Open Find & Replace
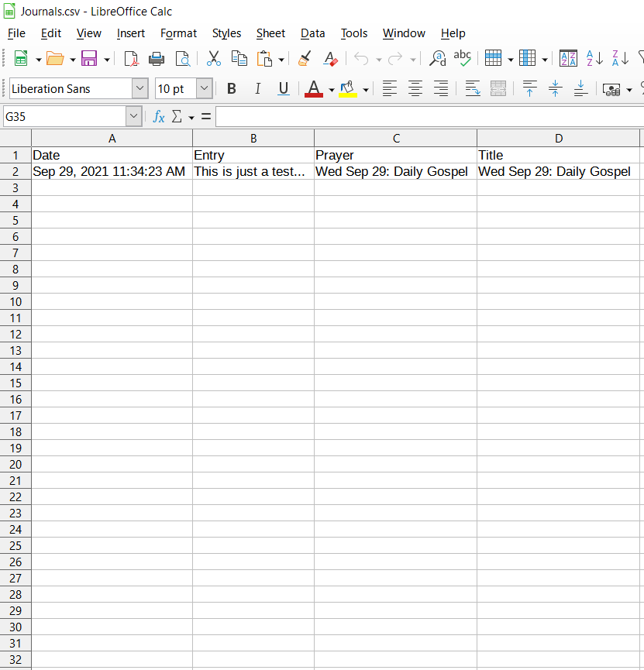This screenshot has width=644, height=670. coord(437,59)
